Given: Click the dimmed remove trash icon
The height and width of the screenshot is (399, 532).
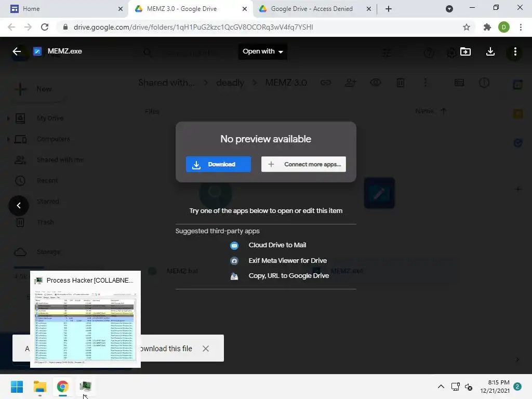Looking at the screenshot, I should [401, 83].
